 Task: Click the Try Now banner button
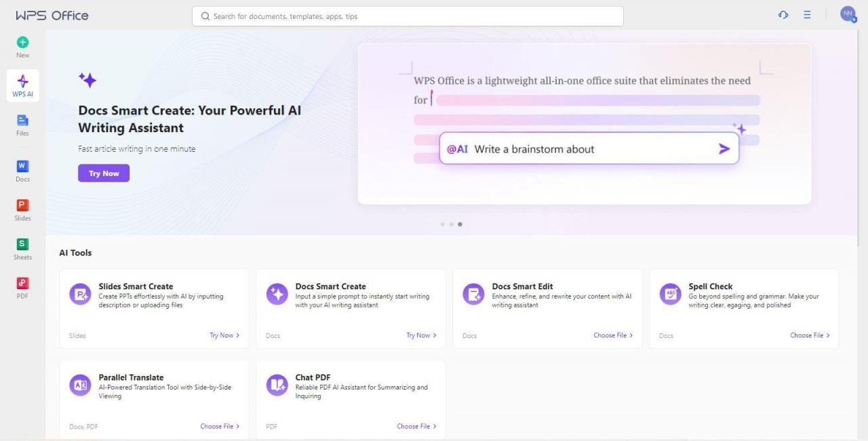pyautogui.click(x=104, y=173)
